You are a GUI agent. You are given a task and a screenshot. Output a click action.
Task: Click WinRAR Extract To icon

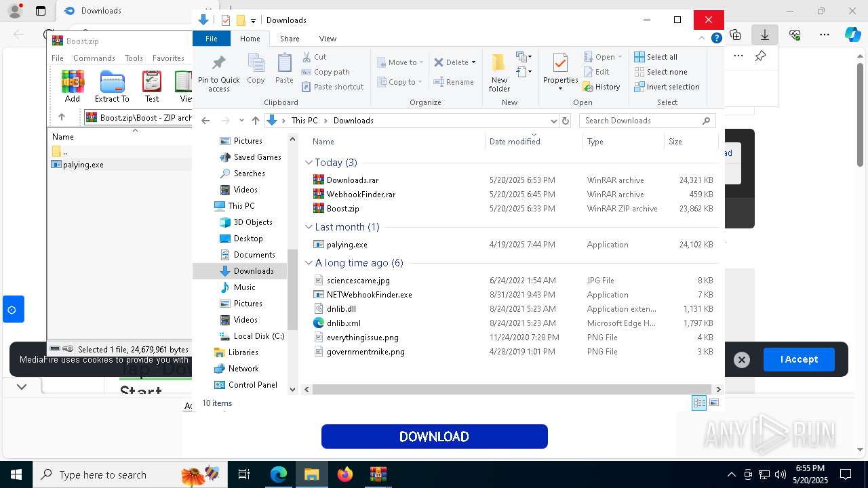[x=112, y=86]
